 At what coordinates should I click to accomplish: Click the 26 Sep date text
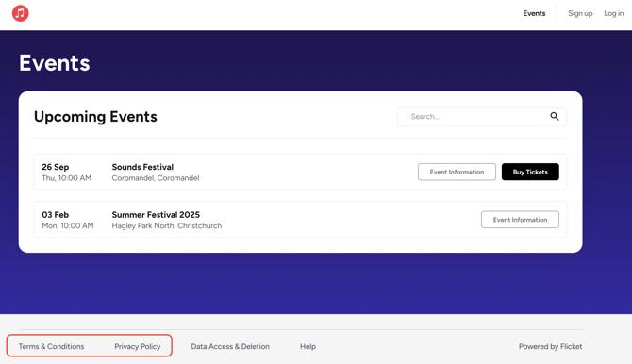pyautogui.click(x=56, y=167)
